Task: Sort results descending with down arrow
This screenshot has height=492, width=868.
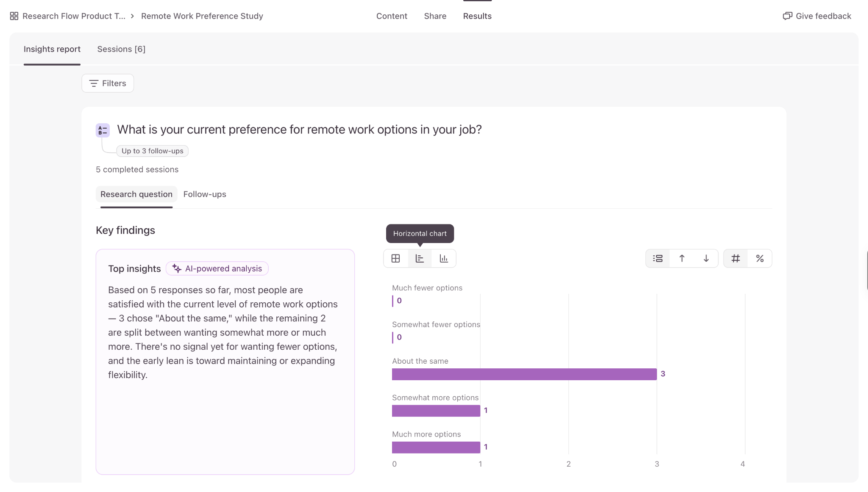Action: point(706,258)
